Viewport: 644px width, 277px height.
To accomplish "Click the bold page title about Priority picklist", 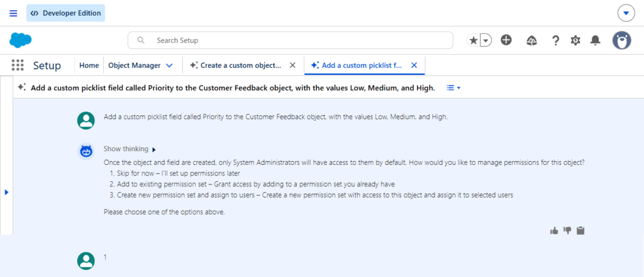I will (233, 88).
